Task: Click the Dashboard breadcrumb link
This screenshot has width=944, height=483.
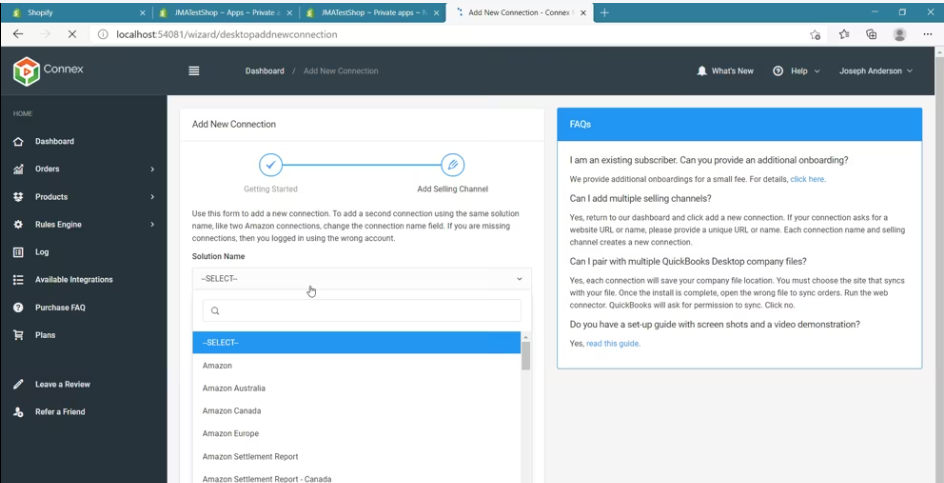Action: [264, 71]
